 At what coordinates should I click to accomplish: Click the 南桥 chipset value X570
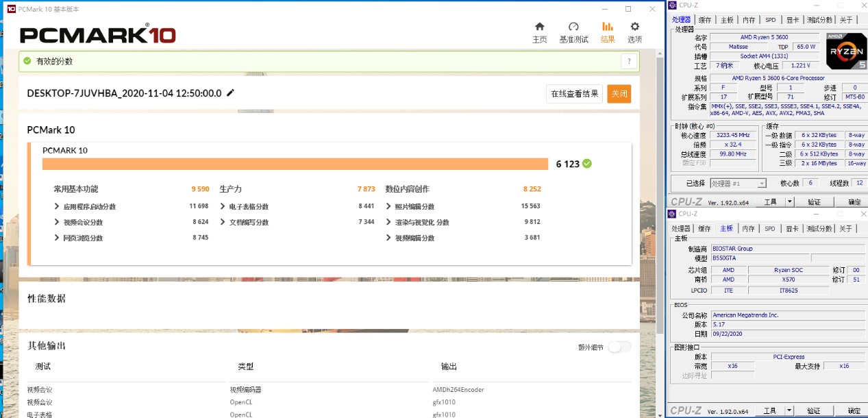pos(788,280)
